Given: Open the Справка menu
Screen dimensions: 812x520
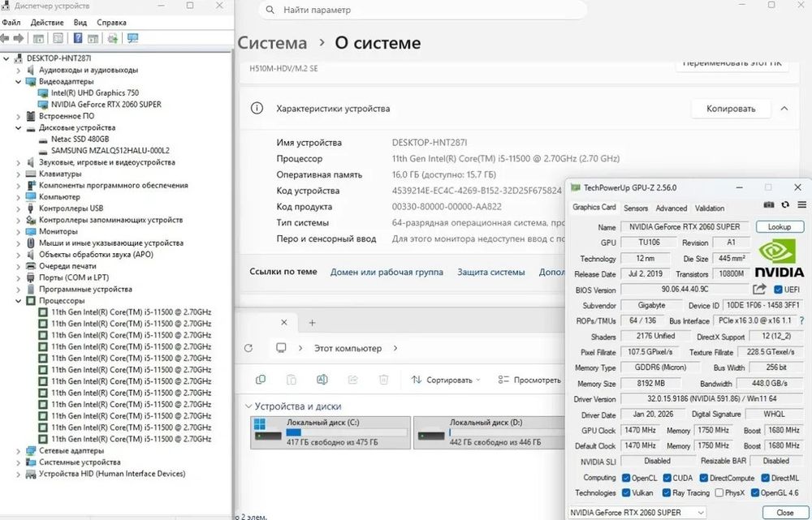Looking at the screenshot, I should pyautogui.click(x=111, y=23).
